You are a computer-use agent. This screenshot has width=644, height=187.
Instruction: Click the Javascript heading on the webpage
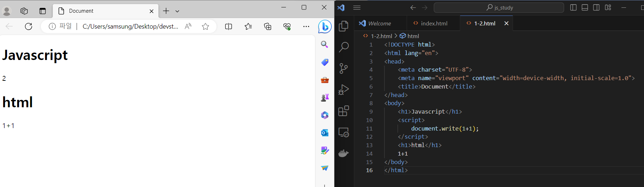tap(35, 55)
